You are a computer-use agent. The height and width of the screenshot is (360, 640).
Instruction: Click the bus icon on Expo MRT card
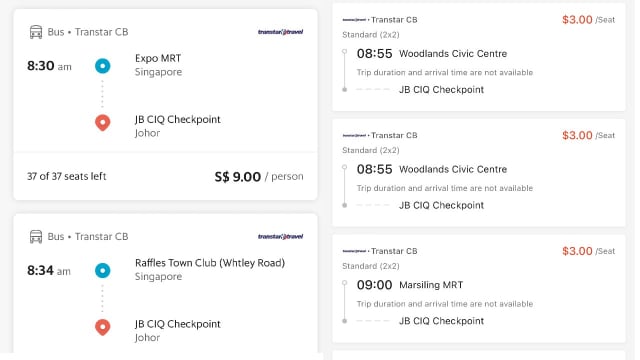(x=36, y=32)
